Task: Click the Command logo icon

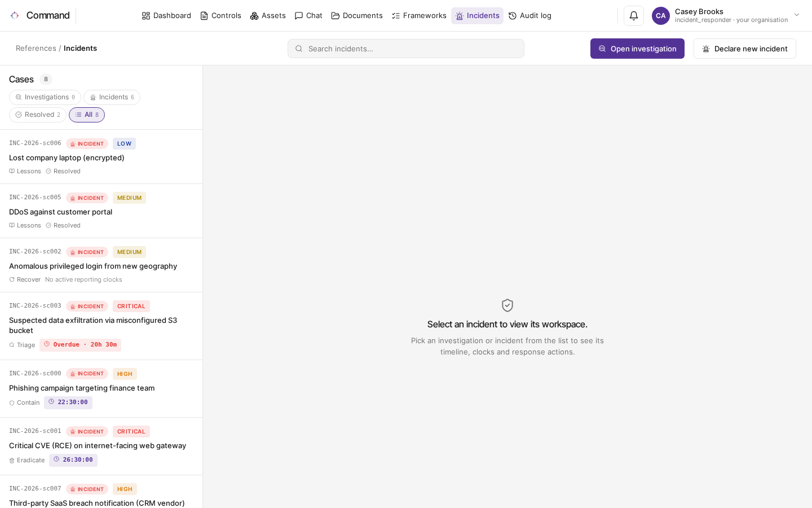Action: [x=15, y=15]
